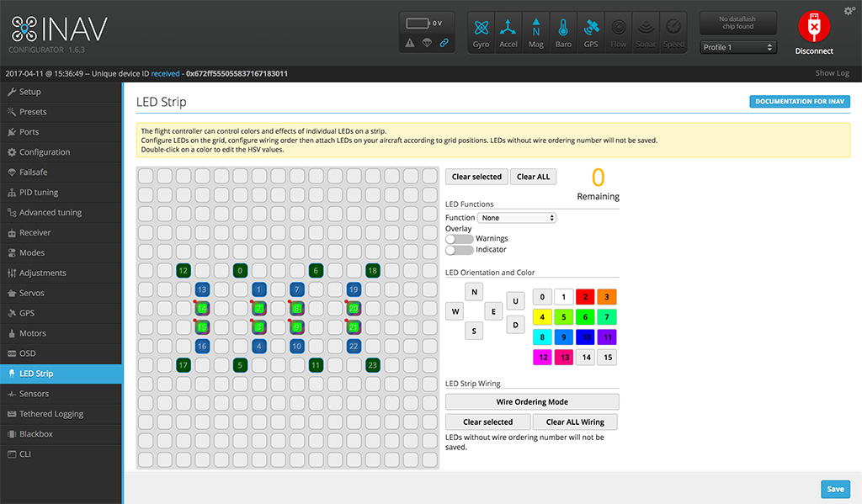Click the failsafe parachute status icon
This screenshot has width=862, height=504.
pos(427,43)
